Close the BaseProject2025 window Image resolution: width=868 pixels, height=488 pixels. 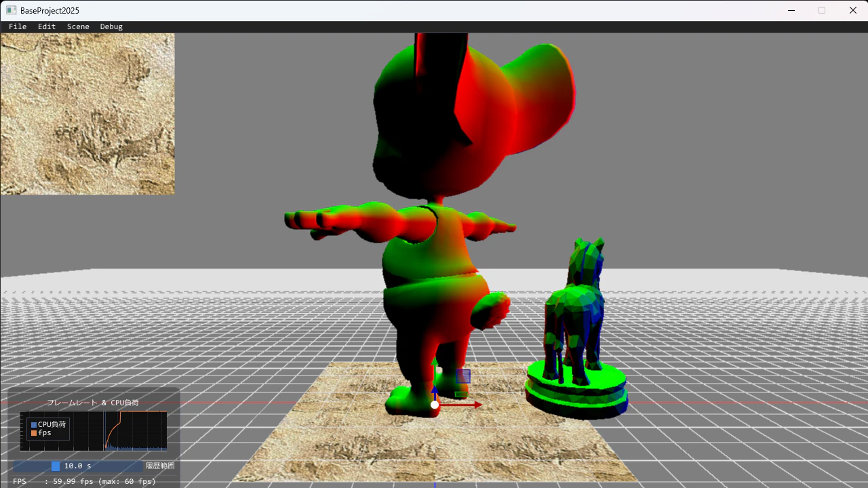coord(853,10)
